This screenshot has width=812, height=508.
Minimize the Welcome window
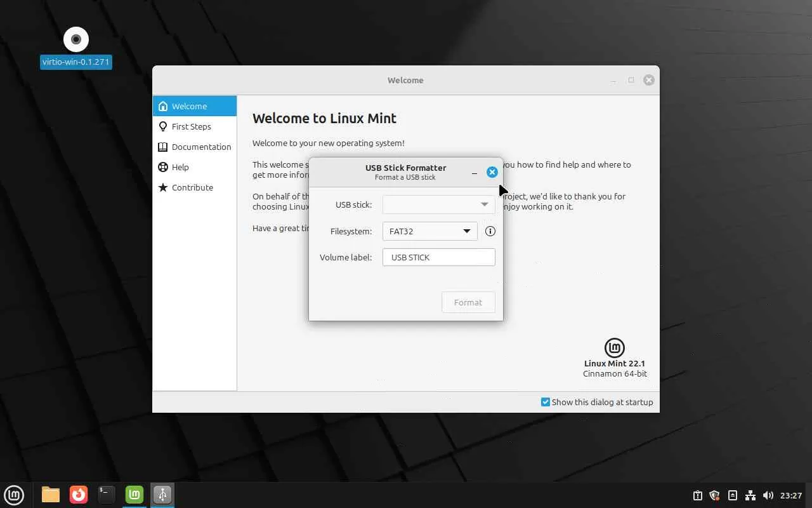click(x=613, y=81)
